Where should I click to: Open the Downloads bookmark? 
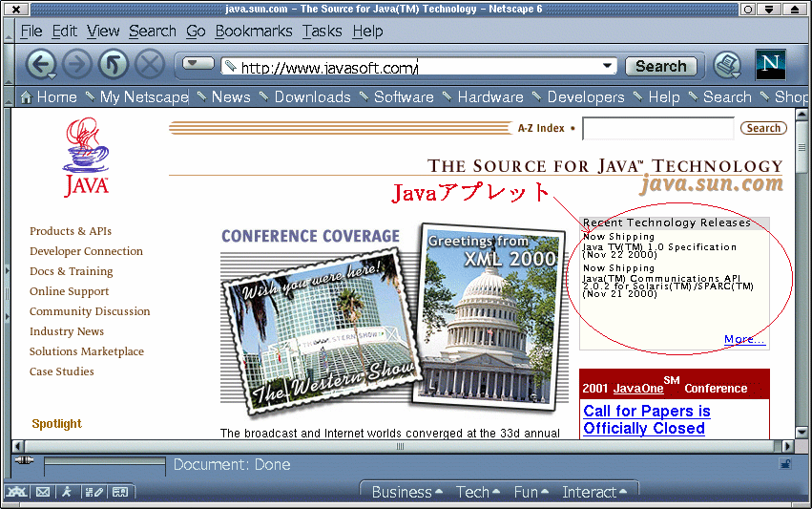(x=305, y=96)
